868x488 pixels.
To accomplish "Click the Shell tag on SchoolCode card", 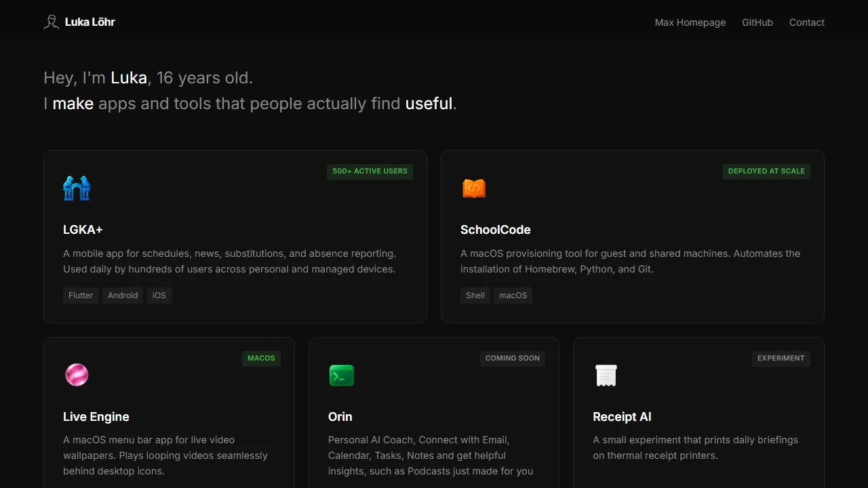I will coord(475,295).
